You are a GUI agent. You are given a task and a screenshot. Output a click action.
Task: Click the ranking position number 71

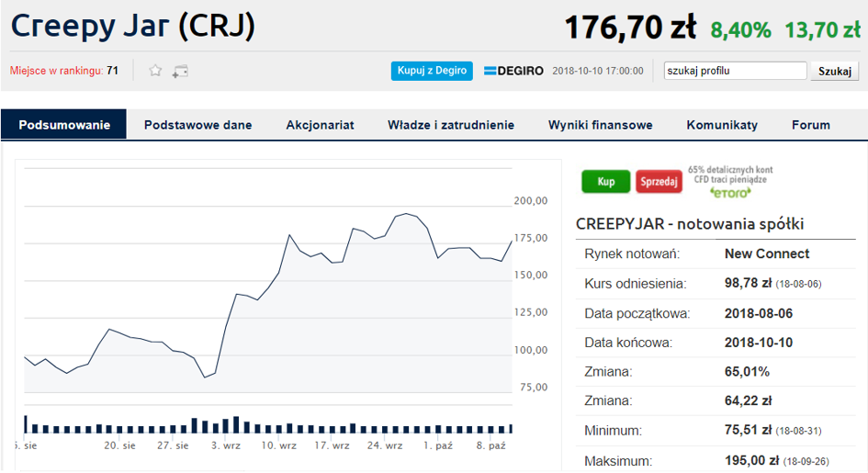112,71
